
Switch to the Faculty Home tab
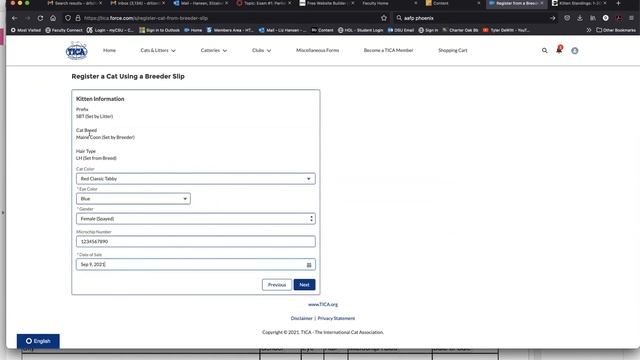[388, 3]
